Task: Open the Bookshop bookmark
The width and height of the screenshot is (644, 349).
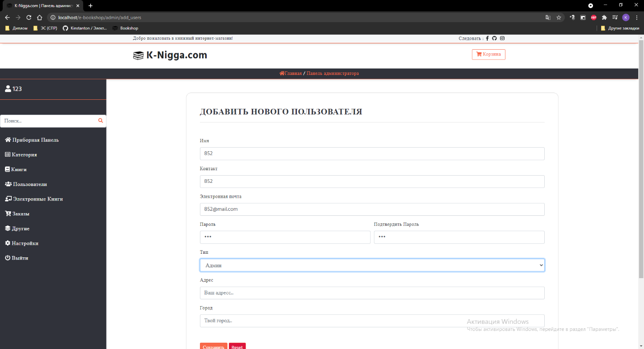Action: tap(125, 28)
